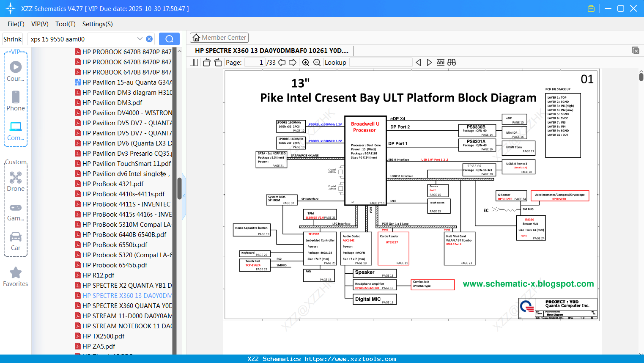Open HP ProBook 4415s 4416s file
This screenshot has height=363, width=644.
click(x=123, y=214)
